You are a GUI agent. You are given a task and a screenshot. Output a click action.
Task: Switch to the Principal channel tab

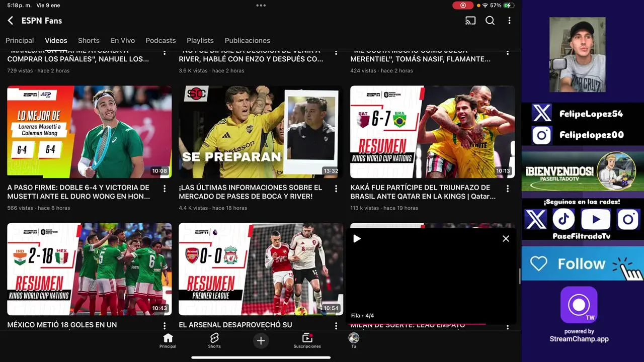pos(20,40)
